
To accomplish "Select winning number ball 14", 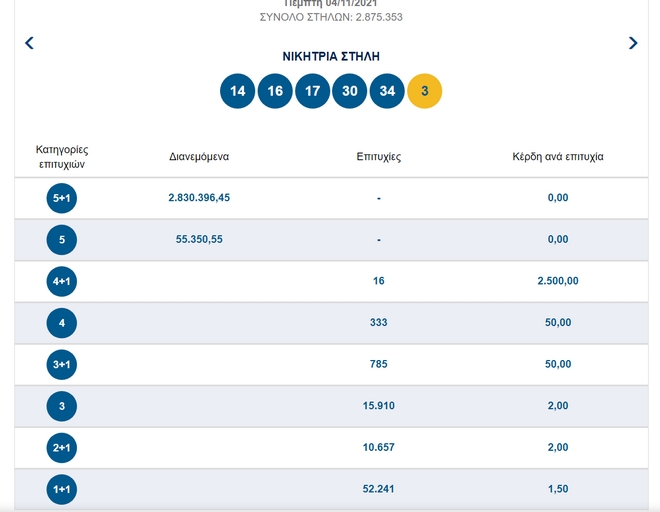I will tap(237, 91).
